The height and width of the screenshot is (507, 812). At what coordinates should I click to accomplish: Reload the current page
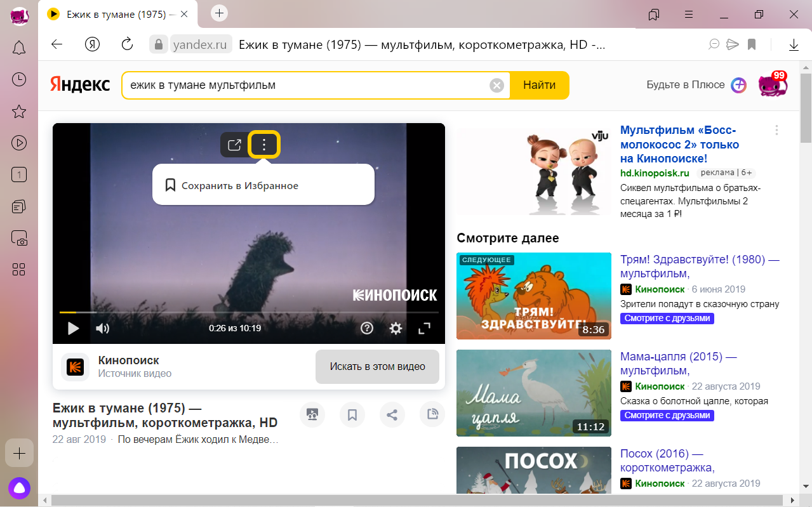[x=127, y=44]
